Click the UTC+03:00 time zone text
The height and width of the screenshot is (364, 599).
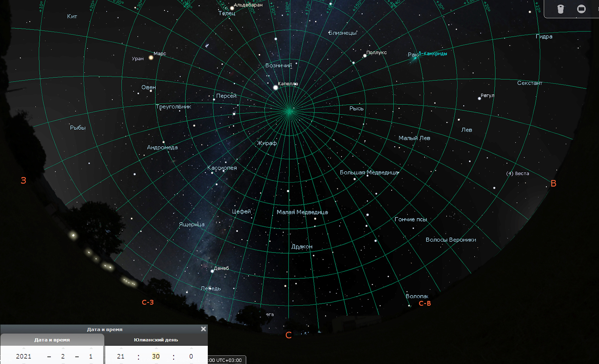tap(229, 360)
